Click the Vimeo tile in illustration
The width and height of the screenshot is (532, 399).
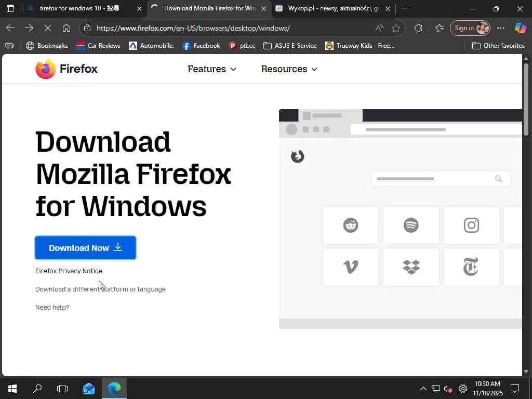pos(351,267)
